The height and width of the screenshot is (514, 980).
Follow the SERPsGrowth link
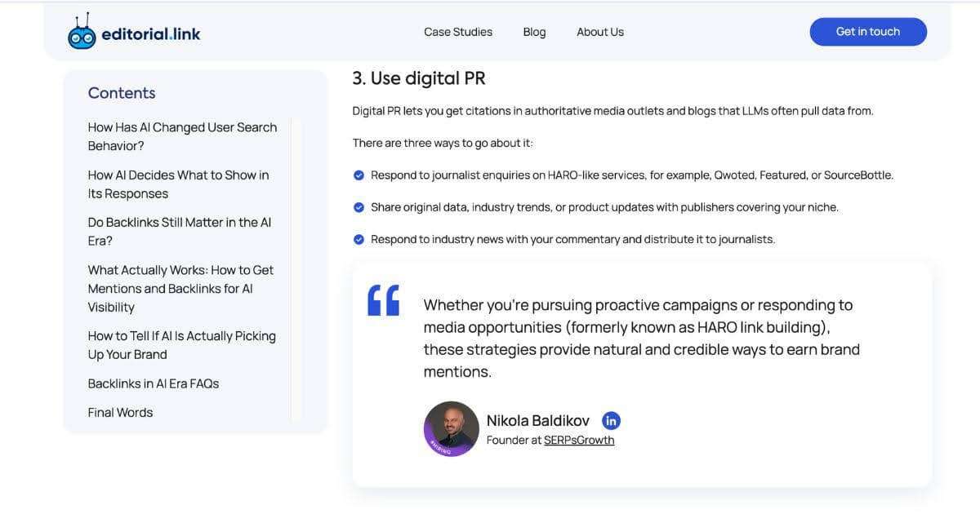579,440
